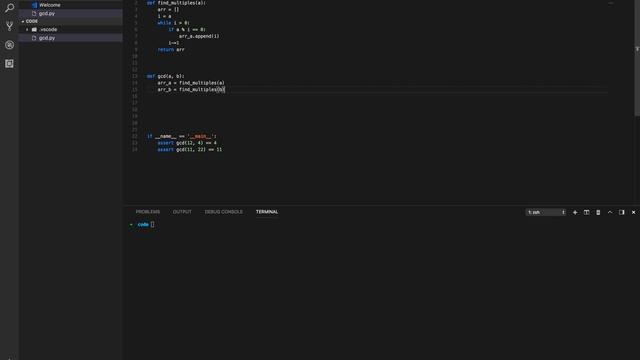This screenshot has height=360, width=640.
Task: Open the Source Control view
Action: (9, 26)
